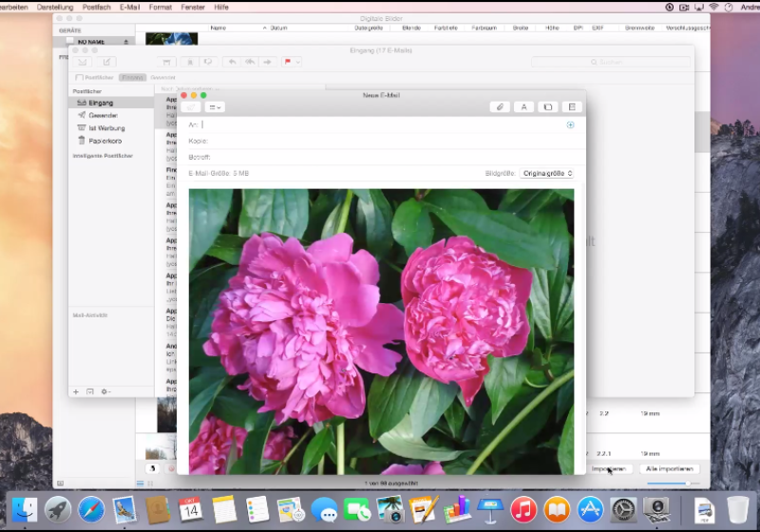
Task: Select the attached peony photo in the e-mail body
Action: pos(382,332)
